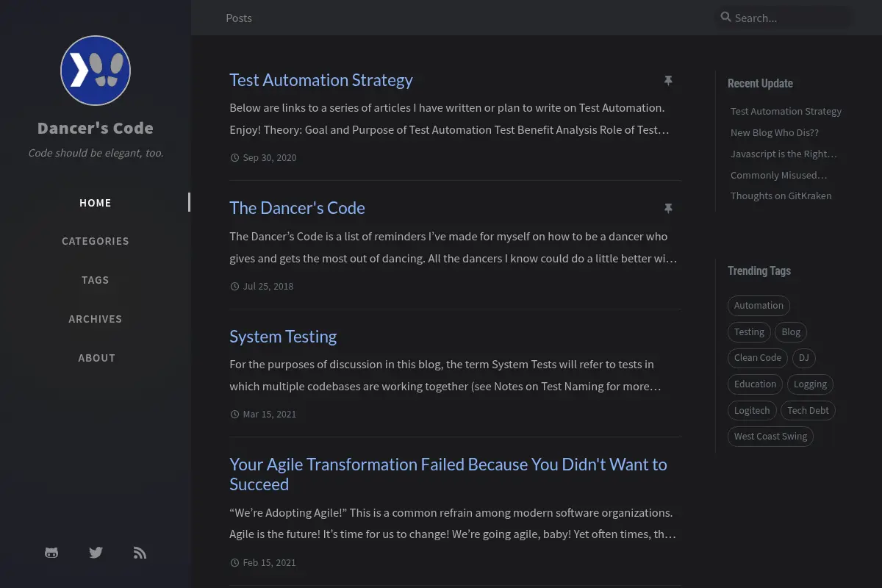This screenshot has height=588, width=882.
Task: Open recent update Thoughts on GitKraken
Action: 781,196
